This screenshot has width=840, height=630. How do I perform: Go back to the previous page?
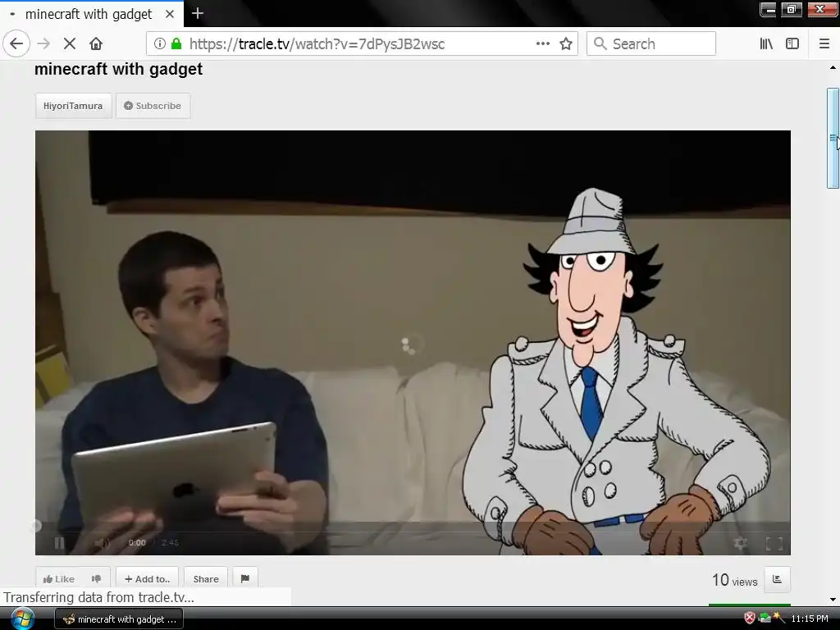(x=16, y=43)
